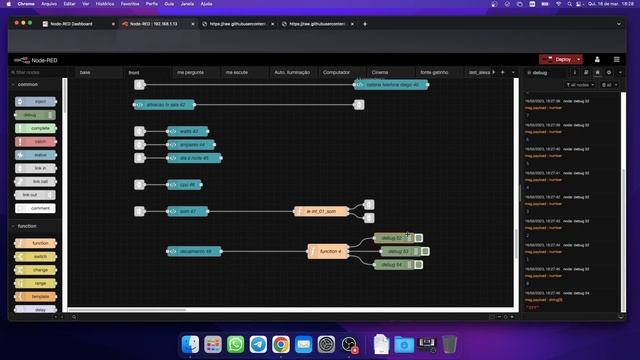Switch to the 'fonte gabinno' flow tab
The image size is (640, 360).
pyautogui.click(x=439, y=72)
